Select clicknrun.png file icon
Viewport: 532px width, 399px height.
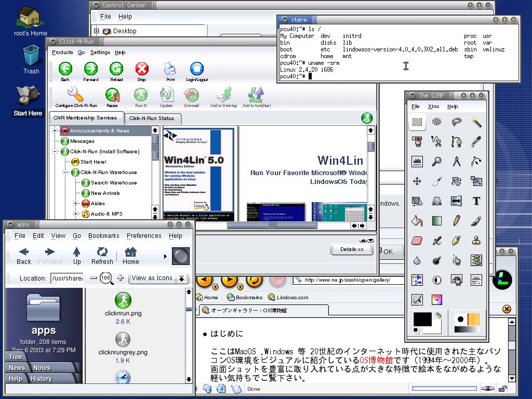pos(123,300)
